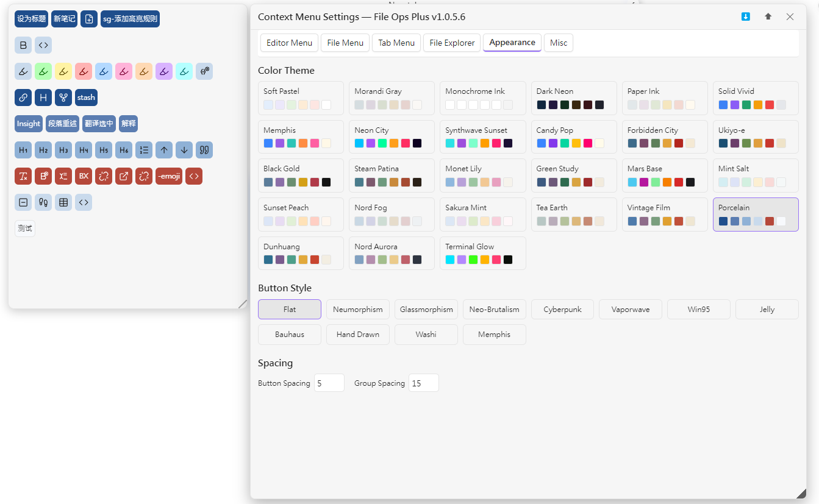Set heading level with the H4 icon
The height and width of the screenshot is (504, 819).
(84, 150)
